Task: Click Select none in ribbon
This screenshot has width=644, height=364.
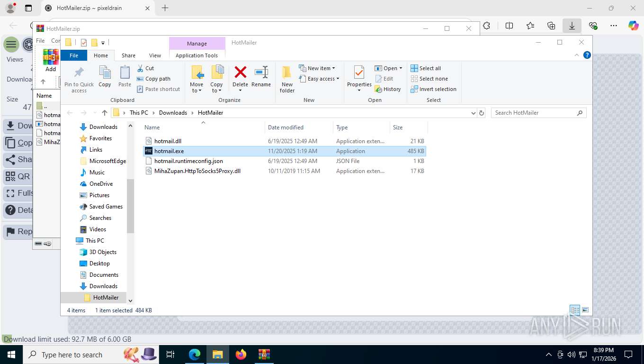Action: [429, 79]
